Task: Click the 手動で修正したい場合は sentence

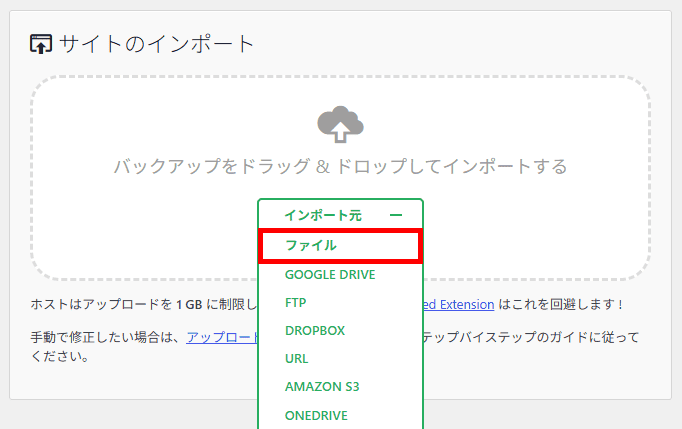Action: 104,337
